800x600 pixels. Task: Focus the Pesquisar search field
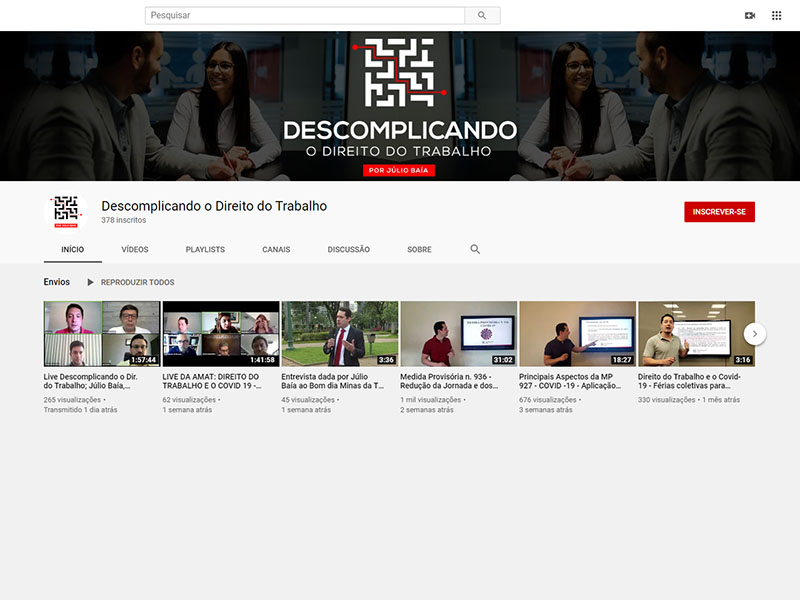(305, 16)
